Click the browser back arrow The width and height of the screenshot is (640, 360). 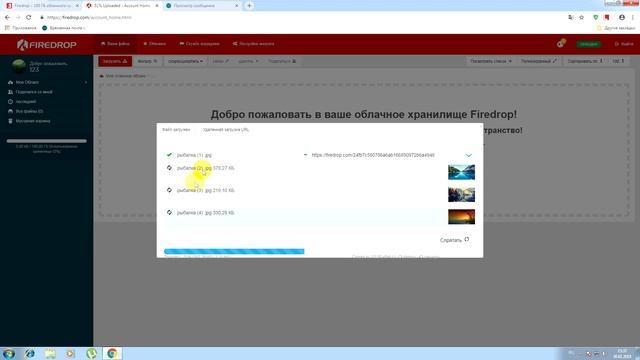click(7, 18)
